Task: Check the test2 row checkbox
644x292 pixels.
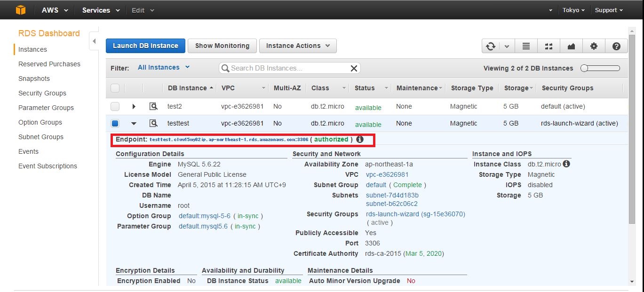Action: tap(115, 106)
